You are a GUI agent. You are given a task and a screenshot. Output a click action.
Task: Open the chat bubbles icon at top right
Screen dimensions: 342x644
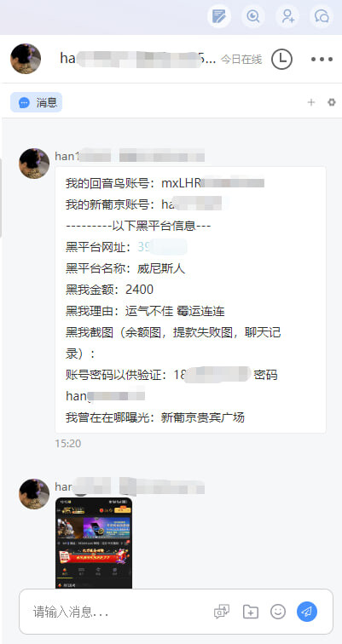[322, 17]
